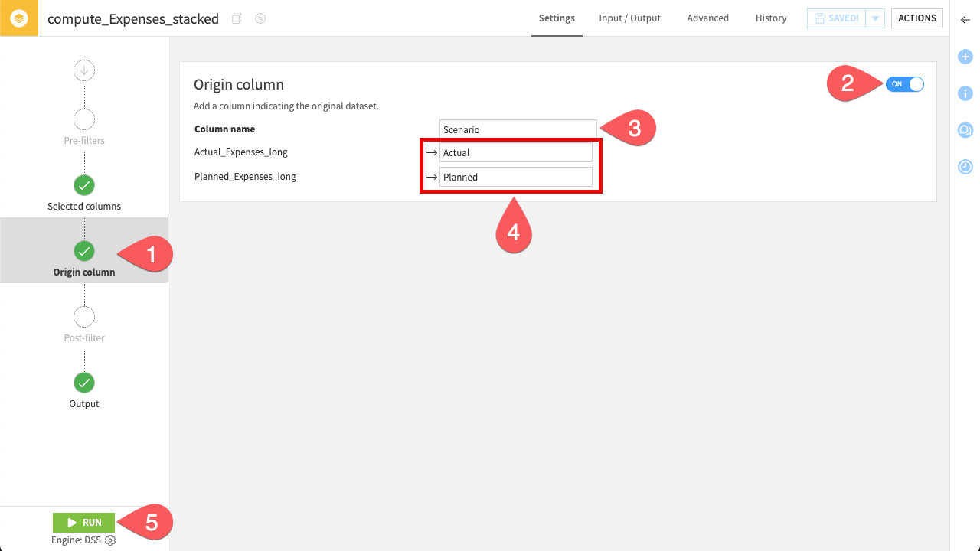Run the recipe with the RUN button
The image size is (980, 551).
pos(83,522)
